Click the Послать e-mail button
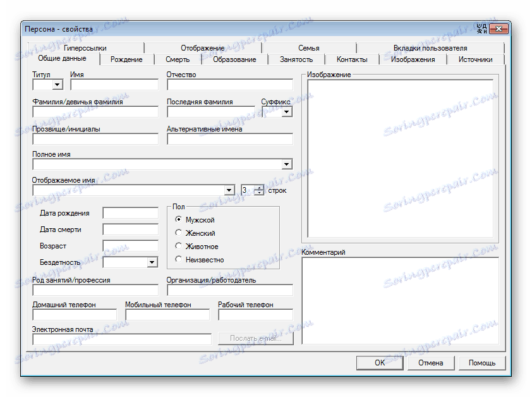 255,338
